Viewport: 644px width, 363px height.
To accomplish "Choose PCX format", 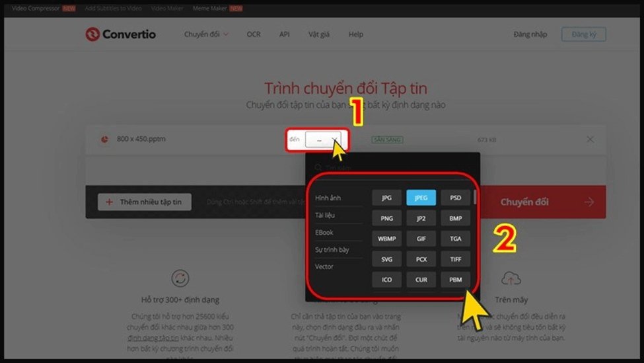I will (421, 259).
